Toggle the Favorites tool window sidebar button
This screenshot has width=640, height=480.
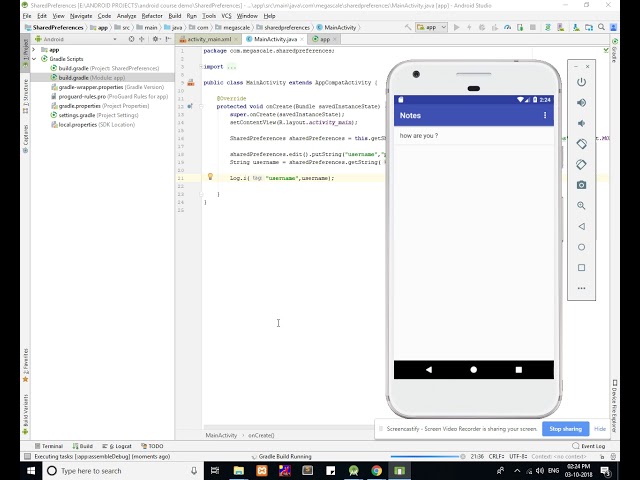pyautogui.click(x=25, y=365)
